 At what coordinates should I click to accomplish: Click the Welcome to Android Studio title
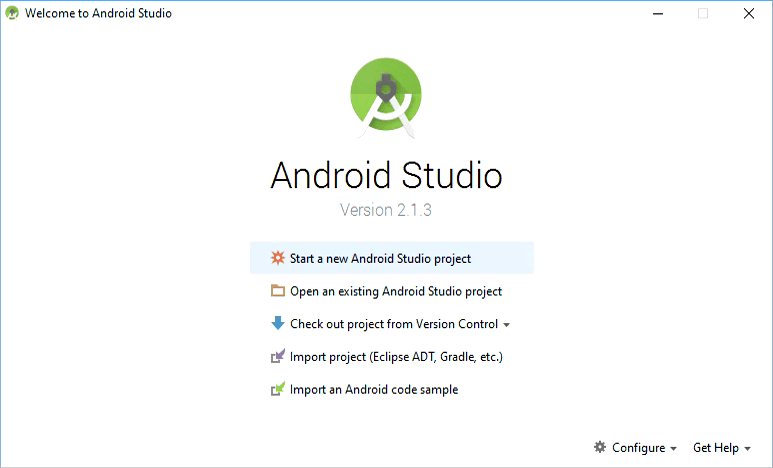point(98,13)
